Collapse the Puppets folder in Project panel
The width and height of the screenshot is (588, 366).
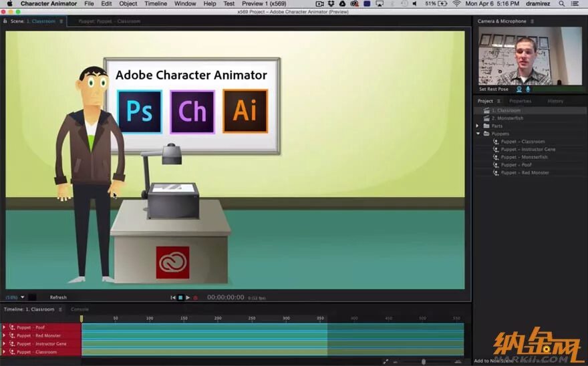coord(478,134)
